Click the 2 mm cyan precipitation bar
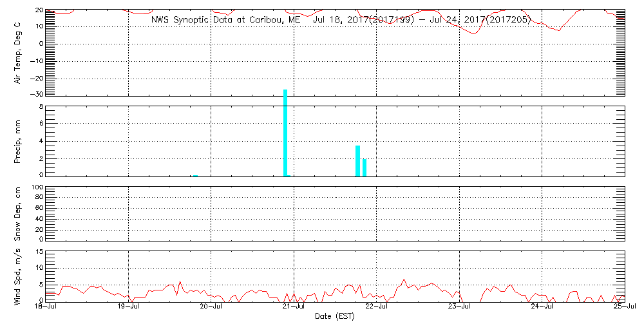This screenshot has width=644, height=322. [365, 167]
